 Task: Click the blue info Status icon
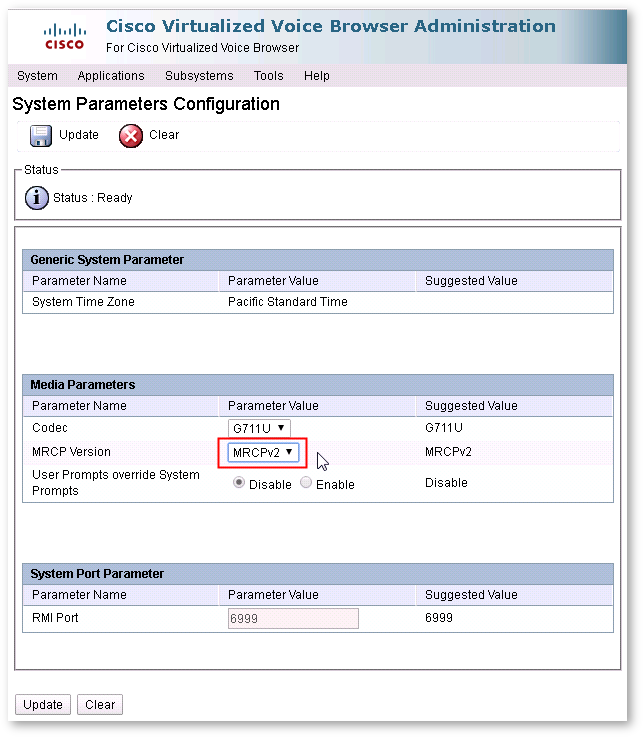(37, 198)
